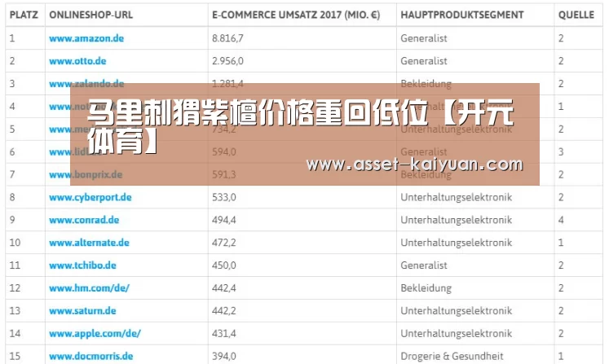Viewport: 609px width, 364px height.
Task: Click the www.asset-kaiyuan.com banner URL
Action: click(414, 164)
